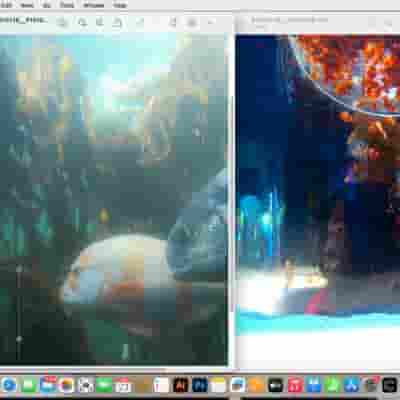Open Safari from the dock

pos(9,385)
